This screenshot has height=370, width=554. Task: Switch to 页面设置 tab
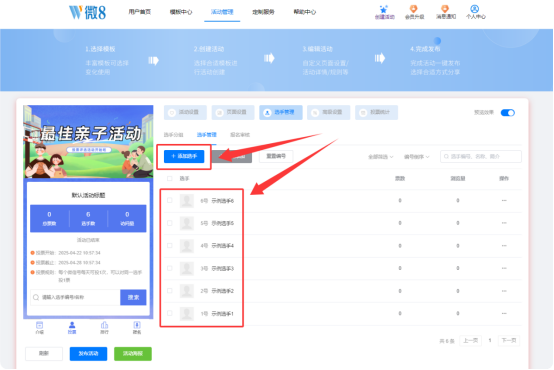233,112
